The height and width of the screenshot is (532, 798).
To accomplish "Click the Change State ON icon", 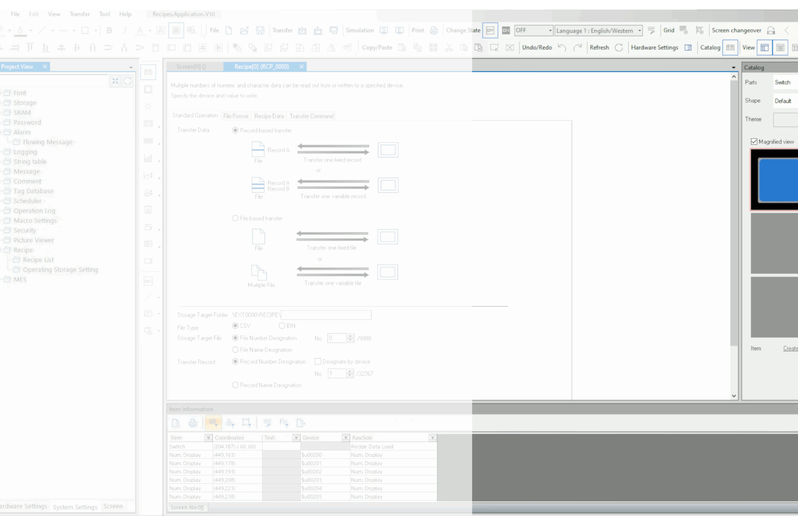I will pyautogui.click(x=506, y=31).
